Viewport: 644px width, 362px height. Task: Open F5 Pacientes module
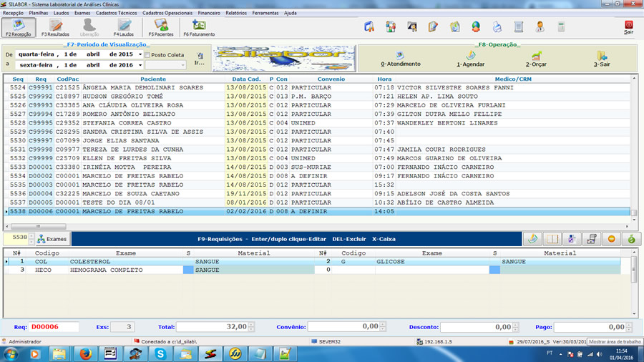(x=160, y=27)
